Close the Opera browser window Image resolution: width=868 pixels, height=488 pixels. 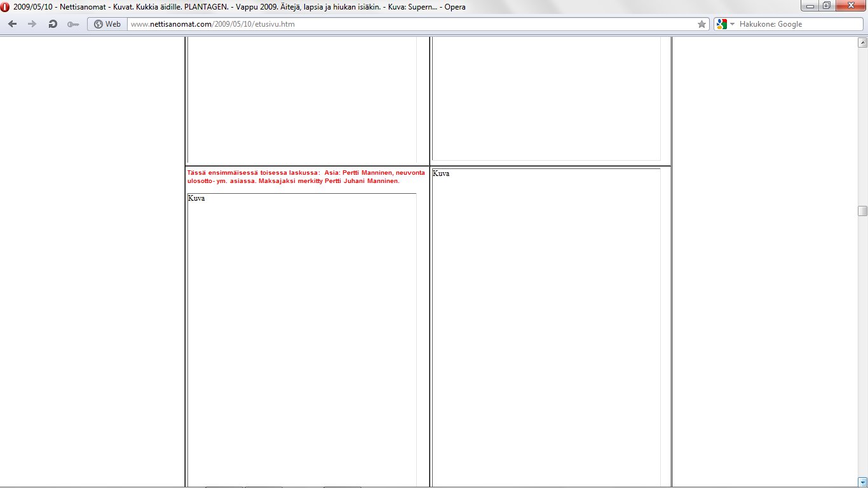(x=850, y=6)
